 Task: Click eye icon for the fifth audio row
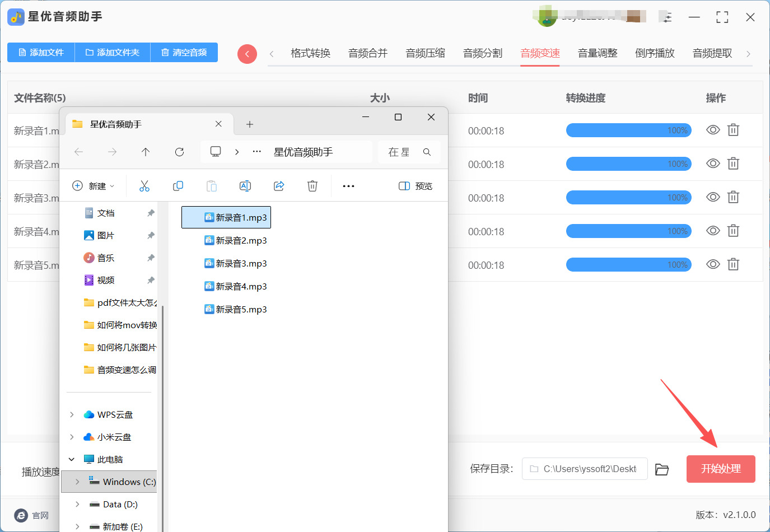pyautogui.click(x=713, y=264)
